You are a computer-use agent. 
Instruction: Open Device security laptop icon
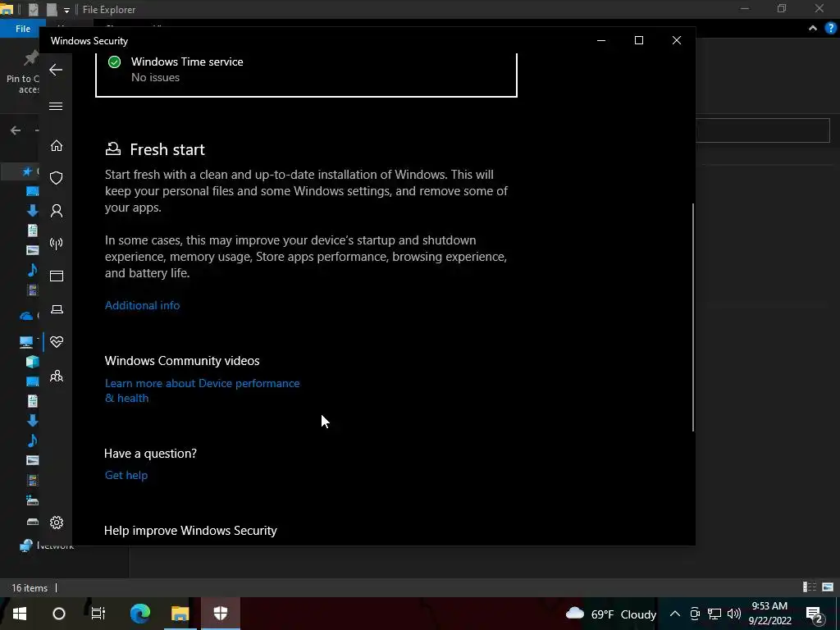point(57,309)
